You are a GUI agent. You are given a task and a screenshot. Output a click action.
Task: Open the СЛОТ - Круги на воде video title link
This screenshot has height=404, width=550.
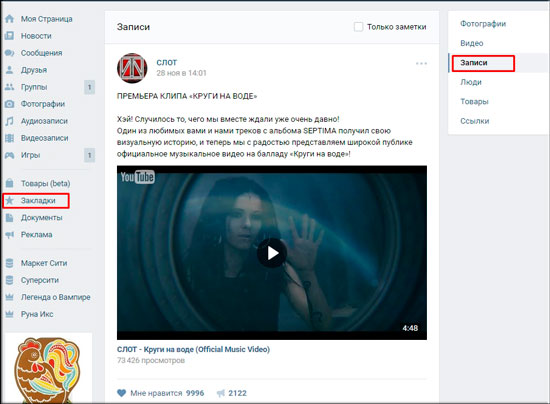(x=193, y=349)
